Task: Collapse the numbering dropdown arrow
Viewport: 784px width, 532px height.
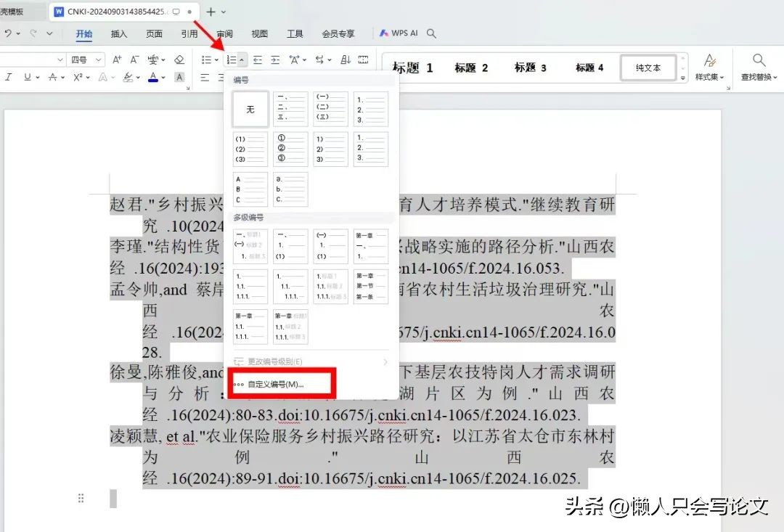Action: coord(242,60)
